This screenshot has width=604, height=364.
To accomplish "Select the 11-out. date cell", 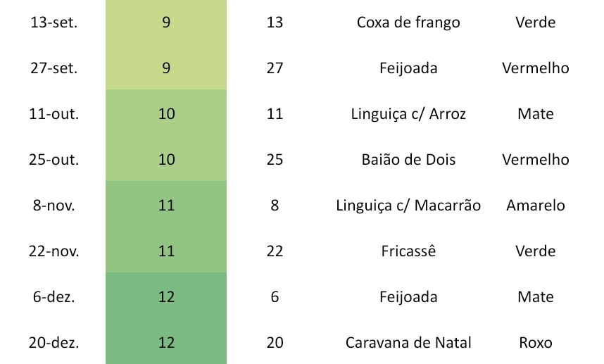I will [54, 113].
